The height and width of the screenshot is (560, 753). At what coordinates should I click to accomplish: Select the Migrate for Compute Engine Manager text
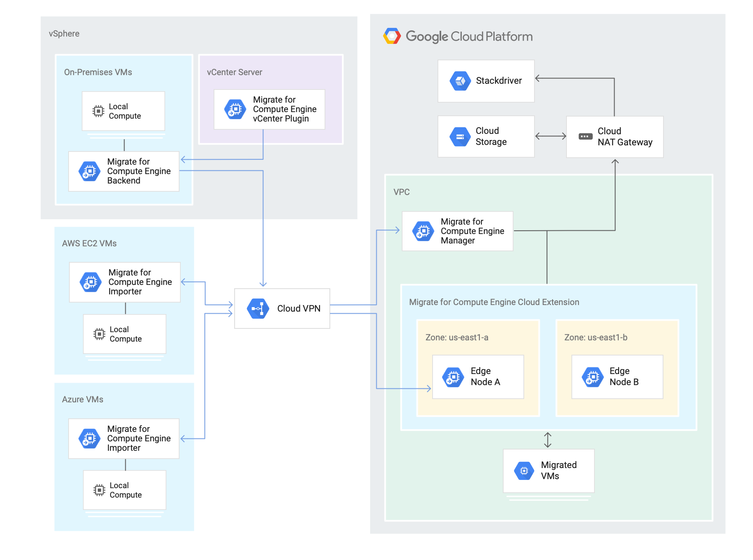[472, 231]
